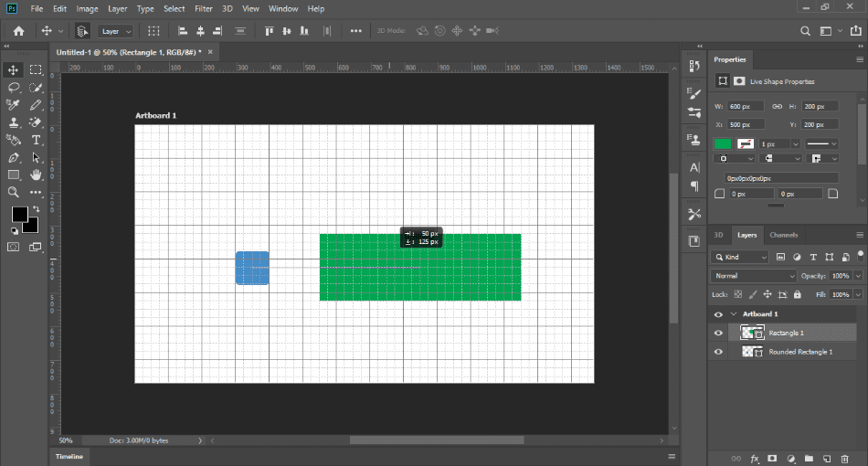Viewport: 868px width, 466px height.
Task: Select the Clone Stamp tool
Action: click(14, 122)
